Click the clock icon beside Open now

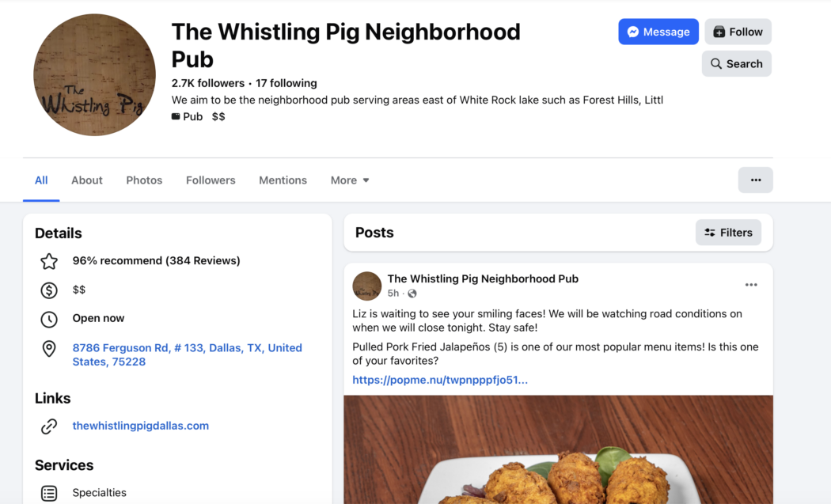click(x=49, y=319)
